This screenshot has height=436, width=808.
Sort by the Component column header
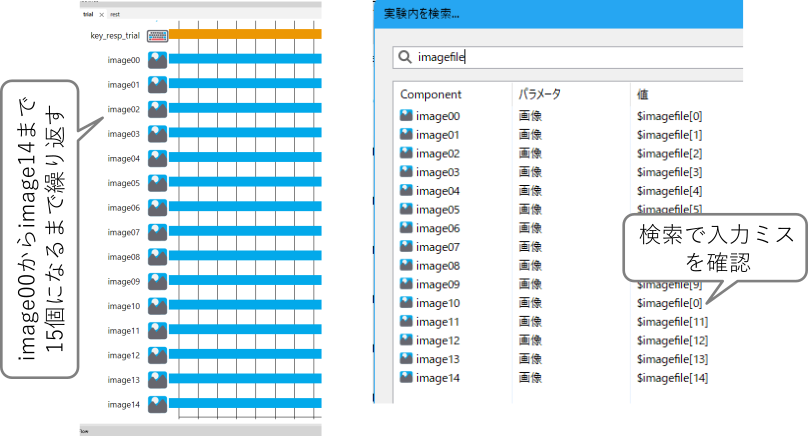point(431,94)
